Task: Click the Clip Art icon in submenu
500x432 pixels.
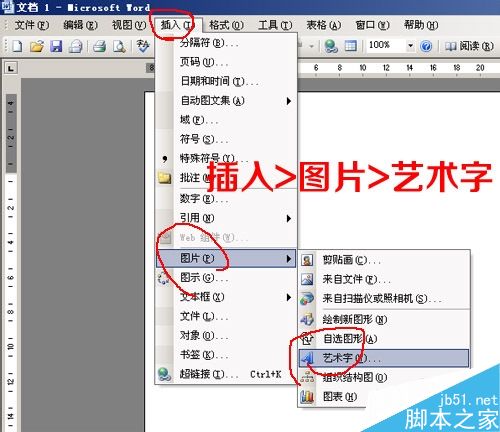Action: coord(307,260)
